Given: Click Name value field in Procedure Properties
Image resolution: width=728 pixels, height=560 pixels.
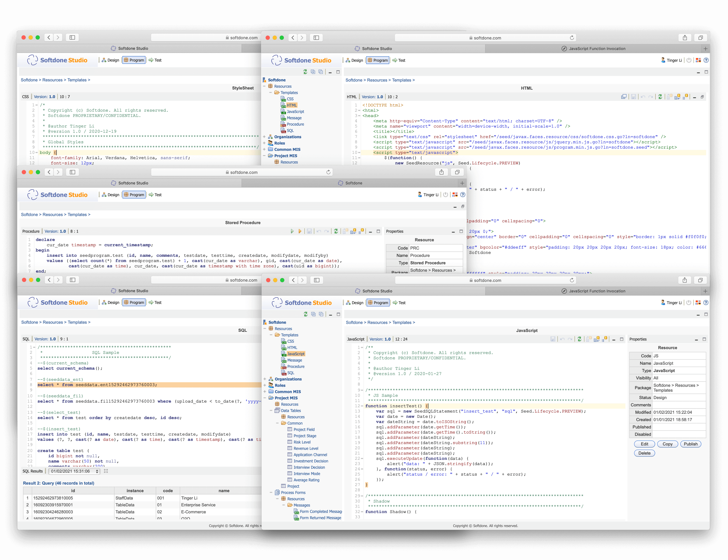Looking at the screenshot, I should pyautogui.click(x=436, y=255).
